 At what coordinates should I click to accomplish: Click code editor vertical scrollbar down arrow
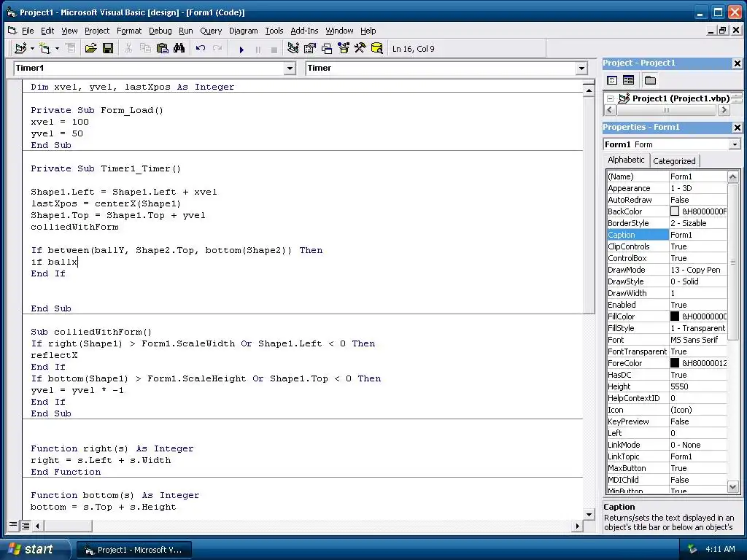click(589, 514)
